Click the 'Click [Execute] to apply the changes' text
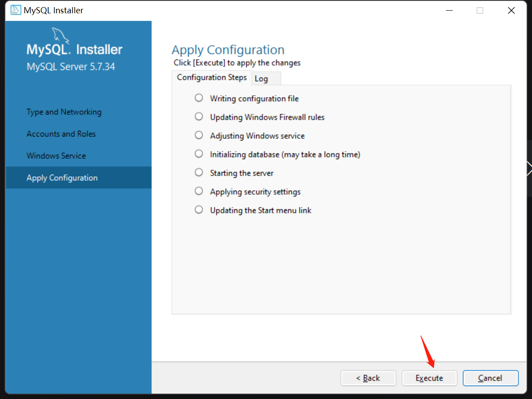The width and height of the screenshot is (532, 399). click(237, 63)
